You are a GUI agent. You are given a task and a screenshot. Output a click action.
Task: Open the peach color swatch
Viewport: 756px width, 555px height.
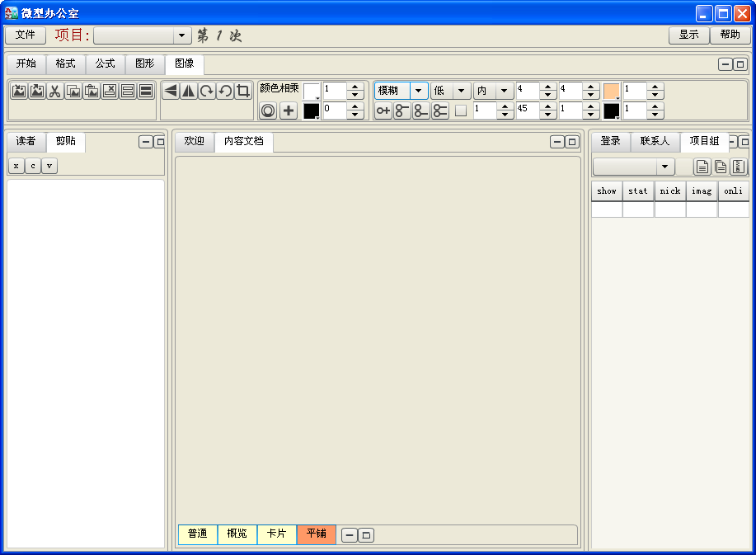(612, 92)
